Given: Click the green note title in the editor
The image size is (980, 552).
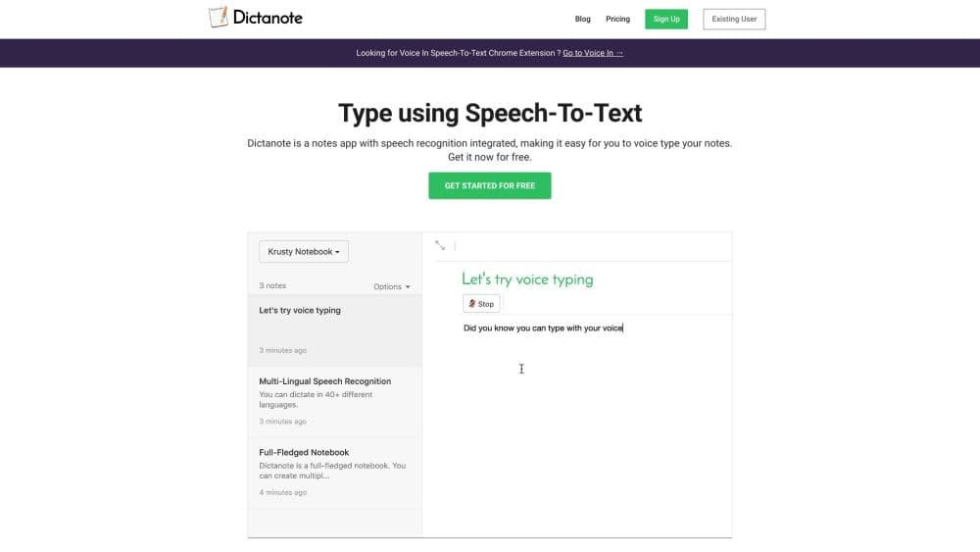Looking at the screenshot, I should (527, 279).
